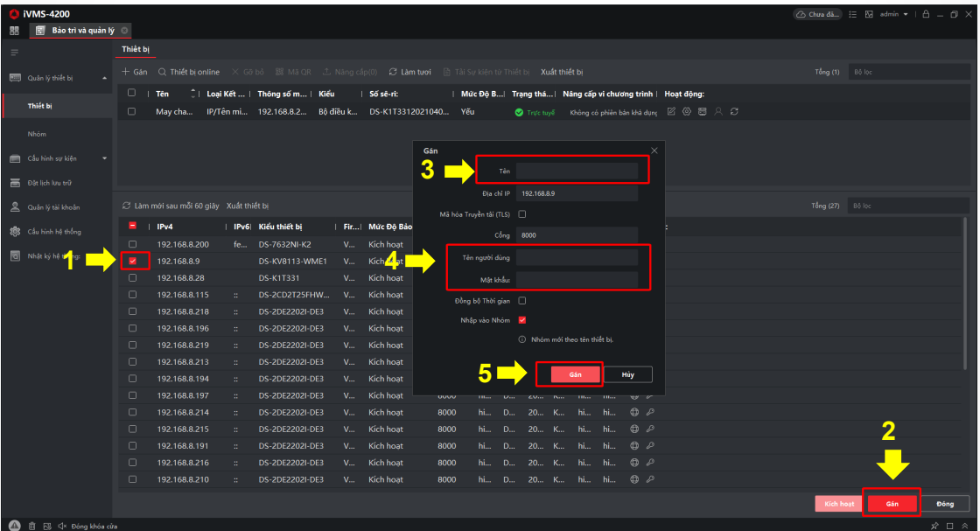Click the 'Nhật ký hệ thống' log icon
The width and height of the screenshot is (980, 531).
15,256
